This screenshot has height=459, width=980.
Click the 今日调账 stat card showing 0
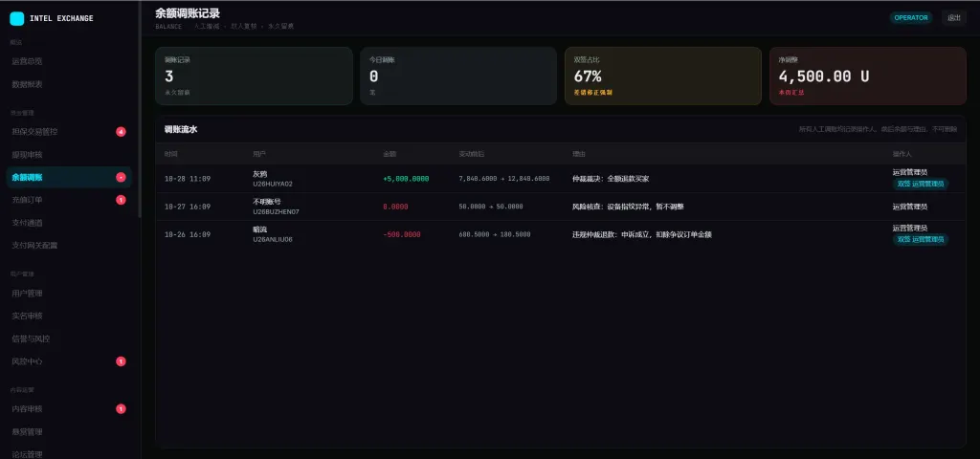[x=458, y=76]
